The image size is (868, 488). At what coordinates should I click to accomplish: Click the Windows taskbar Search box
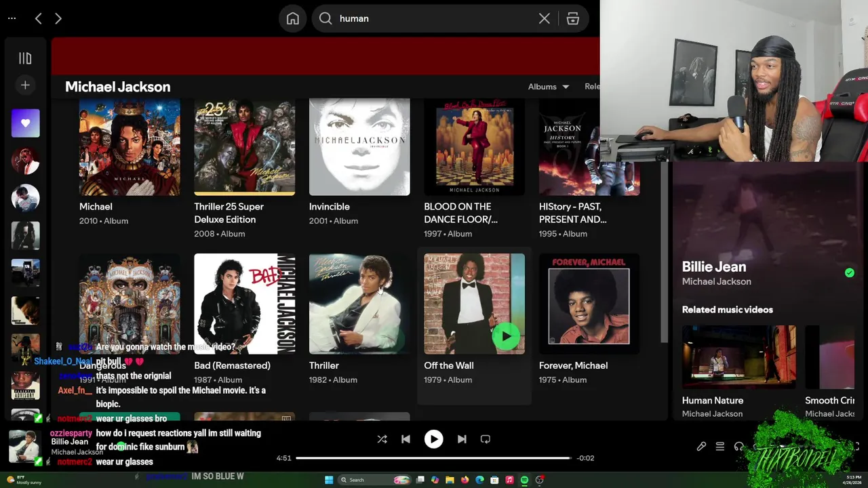tap(375, 480)
